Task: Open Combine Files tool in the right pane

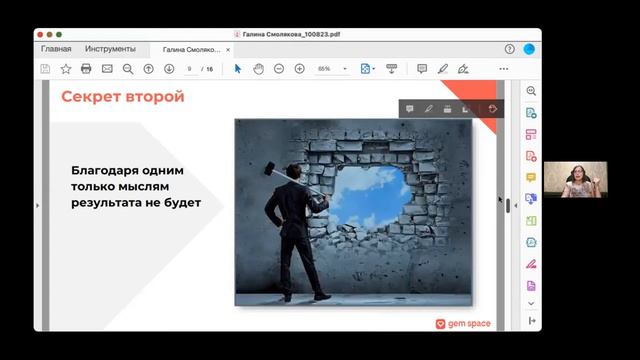Action: (x=531, y=199)
